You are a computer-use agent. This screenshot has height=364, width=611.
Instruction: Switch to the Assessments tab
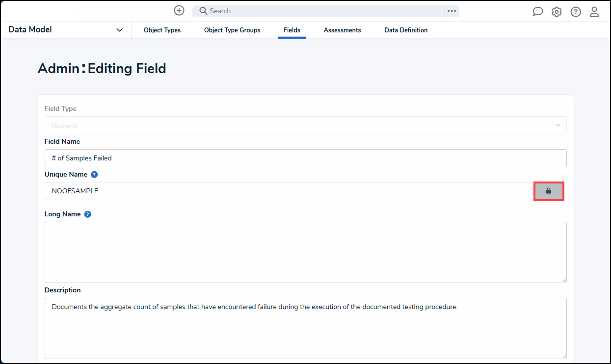[342, 30]
